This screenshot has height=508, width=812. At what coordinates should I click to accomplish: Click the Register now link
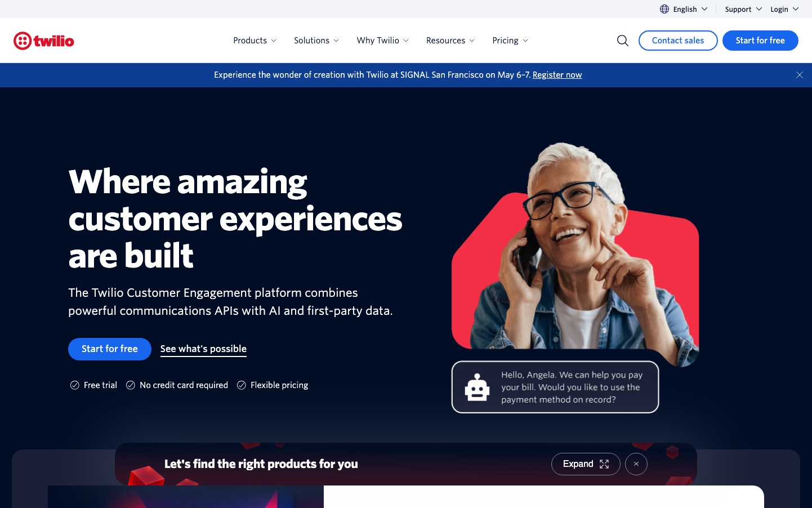[x=557, y=75]
